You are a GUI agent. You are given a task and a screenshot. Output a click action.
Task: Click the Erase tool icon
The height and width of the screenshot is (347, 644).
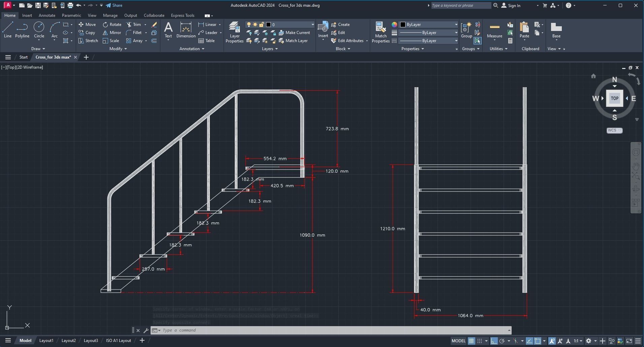154,25
